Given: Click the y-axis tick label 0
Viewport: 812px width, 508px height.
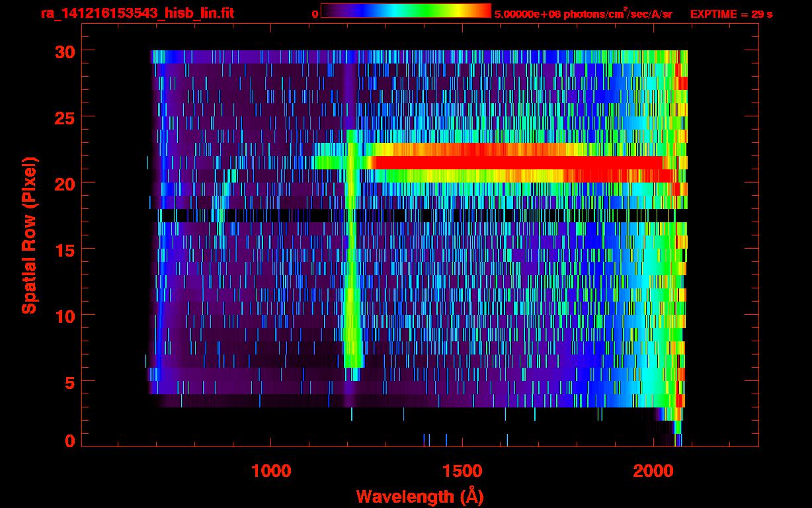Looking at the screenshot, I should click(69, 441).
